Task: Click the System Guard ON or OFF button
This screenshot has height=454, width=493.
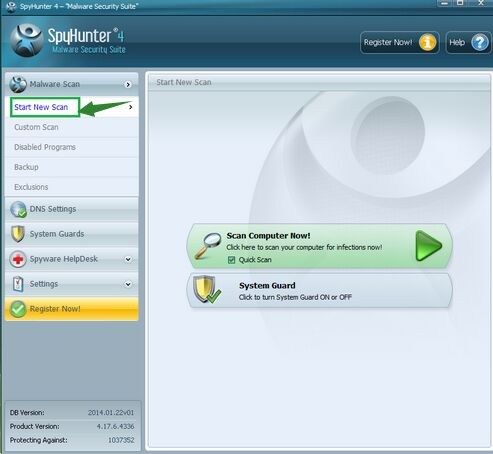Action: pos(320,291)
